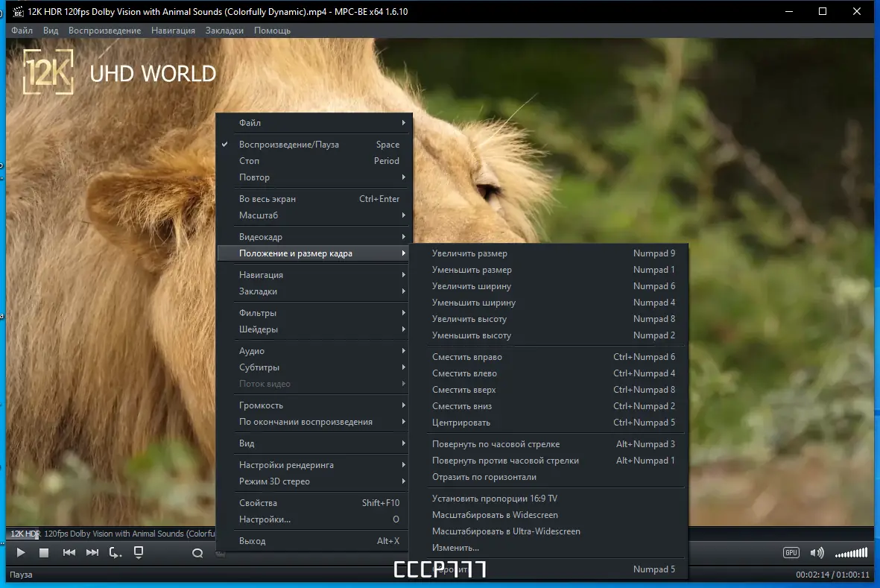The width and height of the screenshot is (880, 588).
Task: Mute audio with the speaker icon
Action: pos(817,553)
